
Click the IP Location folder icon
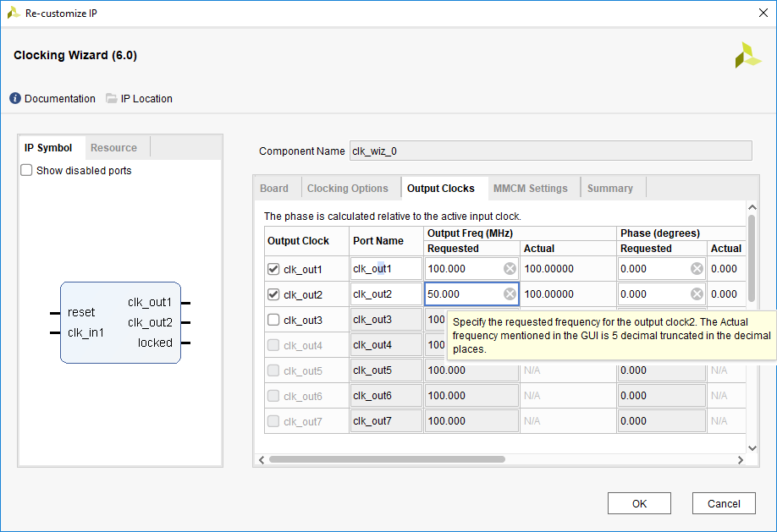tap(112, 99)
